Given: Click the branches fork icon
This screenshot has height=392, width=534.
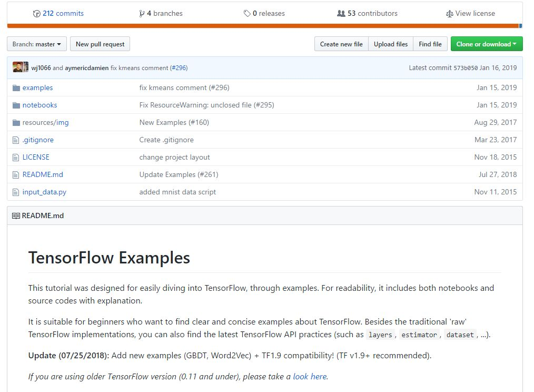Looking at the screenshot, I should [142, 14].
